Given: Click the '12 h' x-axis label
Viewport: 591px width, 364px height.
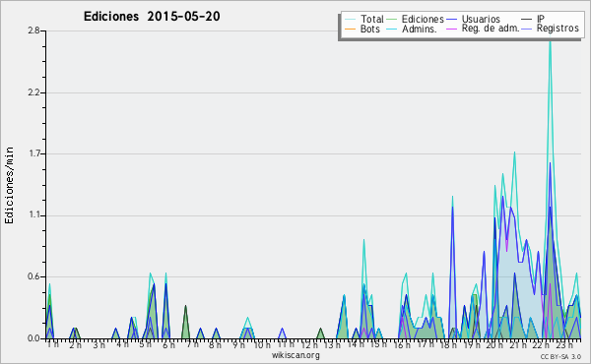Looking at the screenshot, I should click(x=309, y=345).
